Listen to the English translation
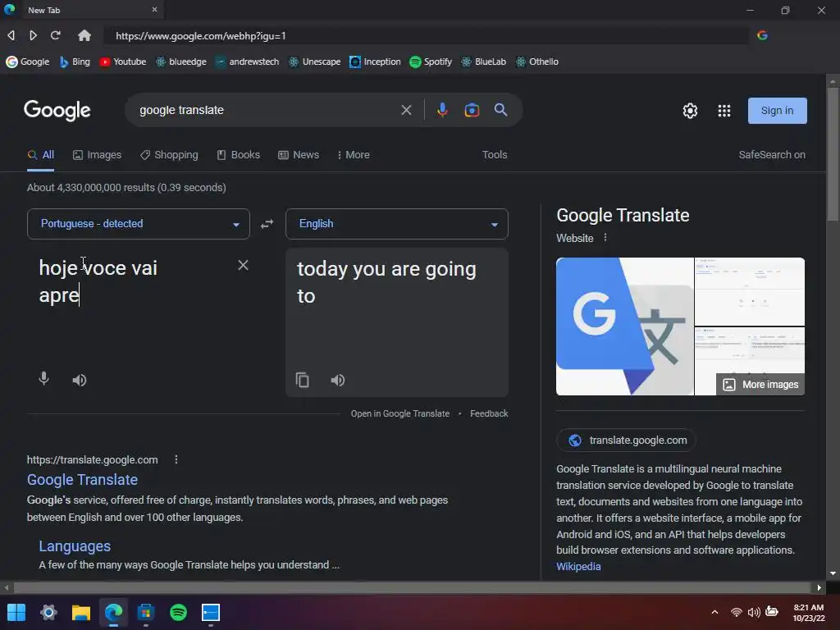 point(337,380)
